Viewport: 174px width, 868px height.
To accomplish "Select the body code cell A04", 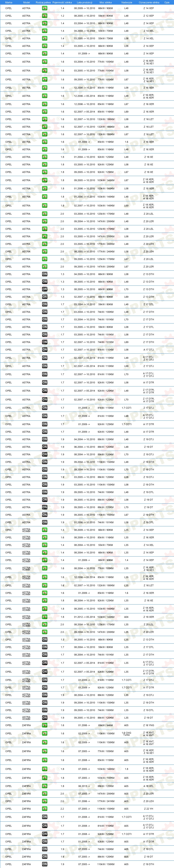I will [x=126, y=617].
